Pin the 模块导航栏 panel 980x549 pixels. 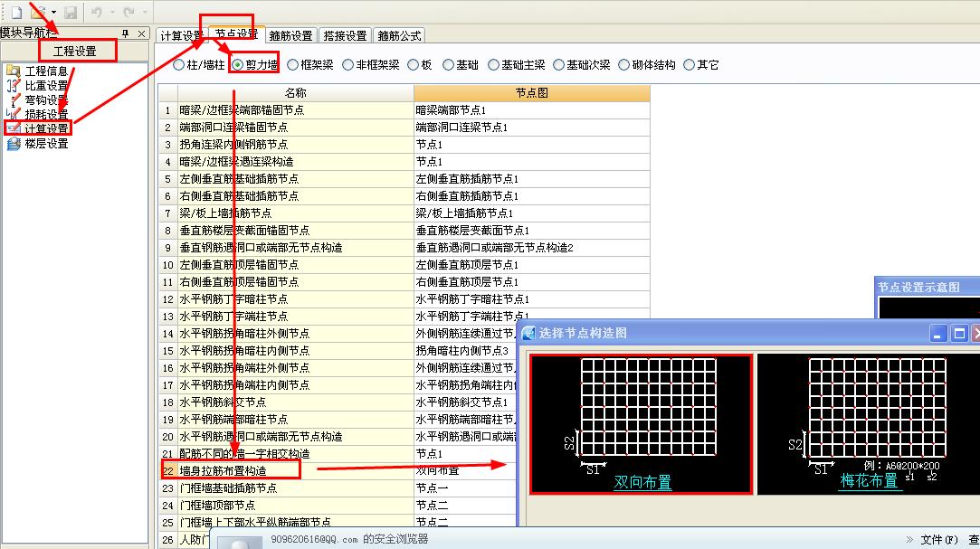[x=126, y=33]
